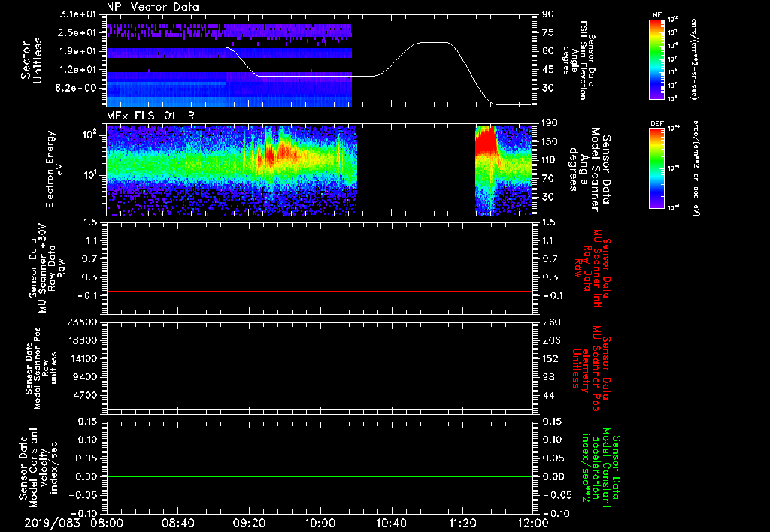Click the 4700 scanner position tick
Image resolution: width=770 pixels, height=532 pixels.
84,395
